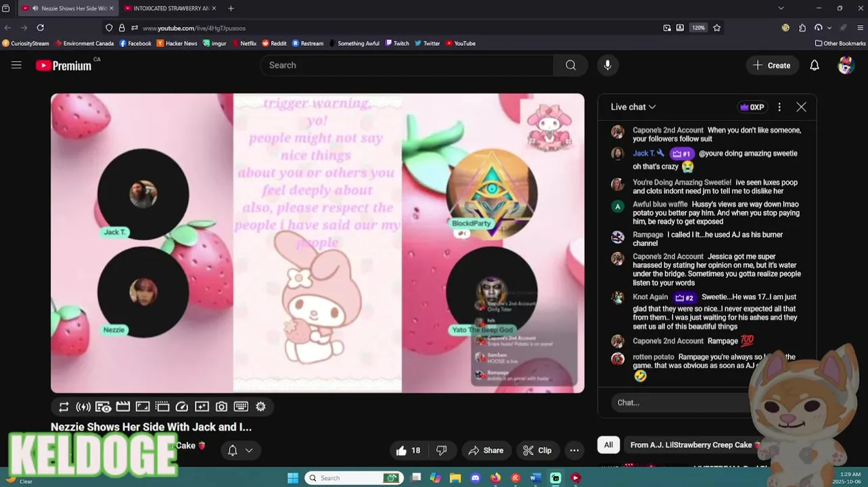The height and width of the screenshot is (487, 868).
Task: Click the install-app icon in the address bar
Action: coord(680,28)
